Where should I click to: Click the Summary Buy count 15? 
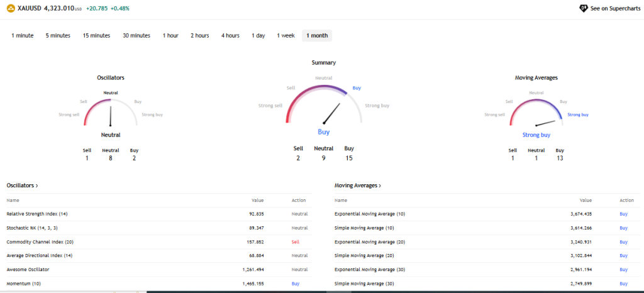(x=349, y=158)
